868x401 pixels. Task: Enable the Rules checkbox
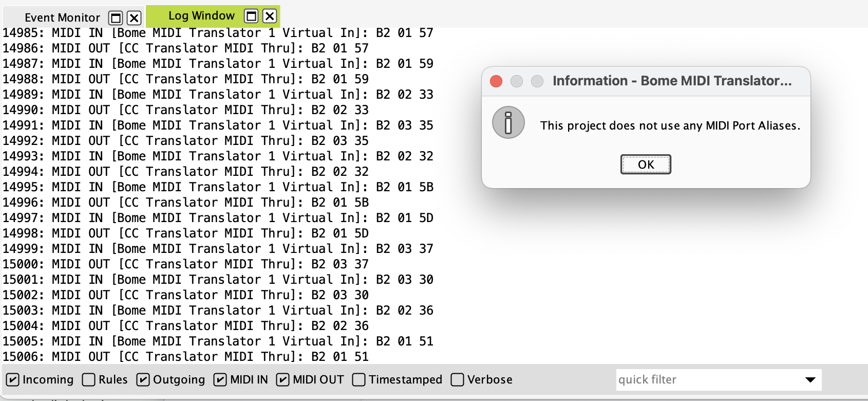pyautogui.click(x=89, y=380)
